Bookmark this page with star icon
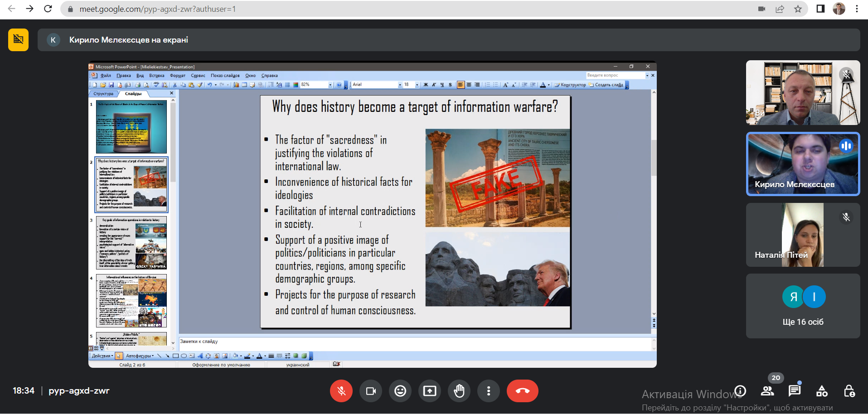Screen dimensions: 868x414 pyautogui.click(x=798, y=9)
